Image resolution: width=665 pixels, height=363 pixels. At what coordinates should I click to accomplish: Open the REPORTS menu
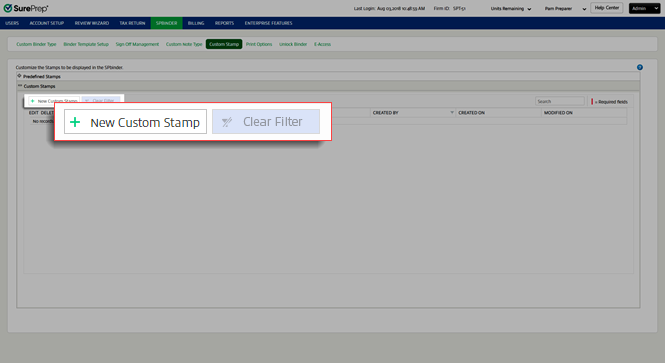pos(224,23)
